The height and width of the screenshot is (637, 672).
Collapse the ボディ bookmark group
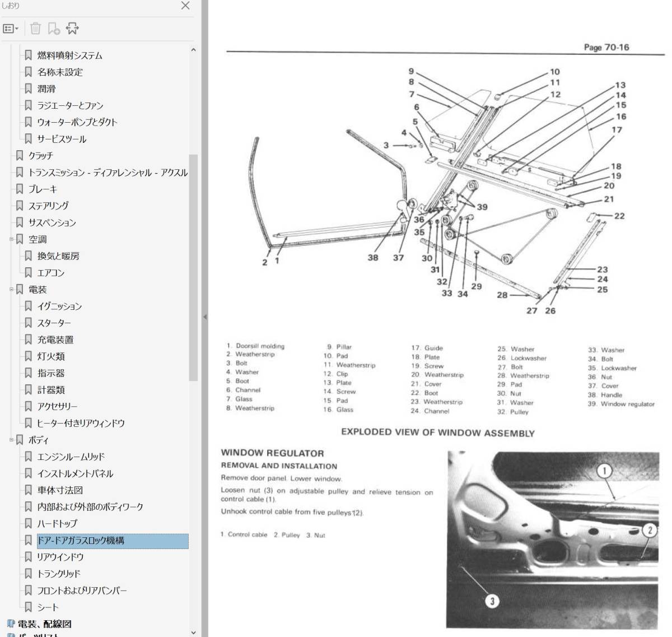tap(11, 440)
